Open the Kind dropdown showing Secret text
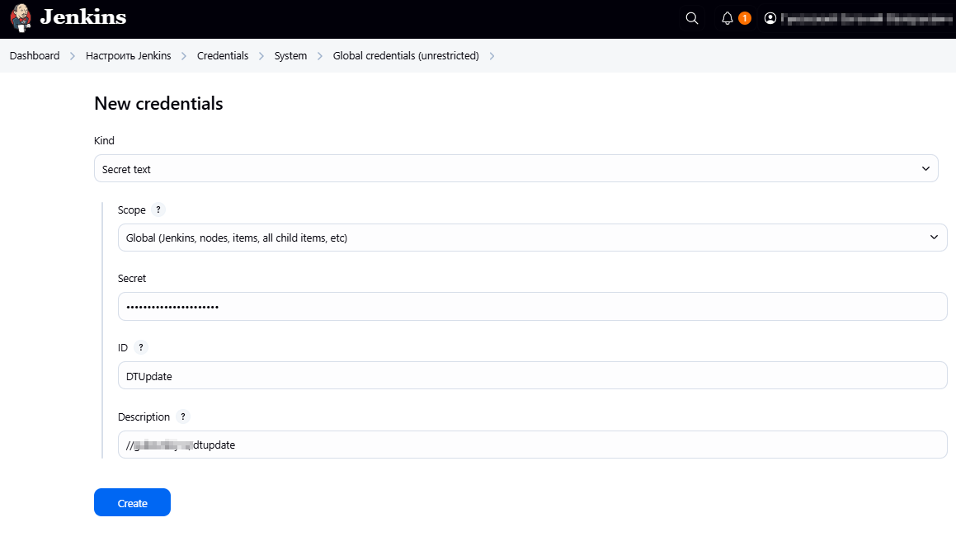956x560 pixels. pyautogui.click(x=516, y=169)
